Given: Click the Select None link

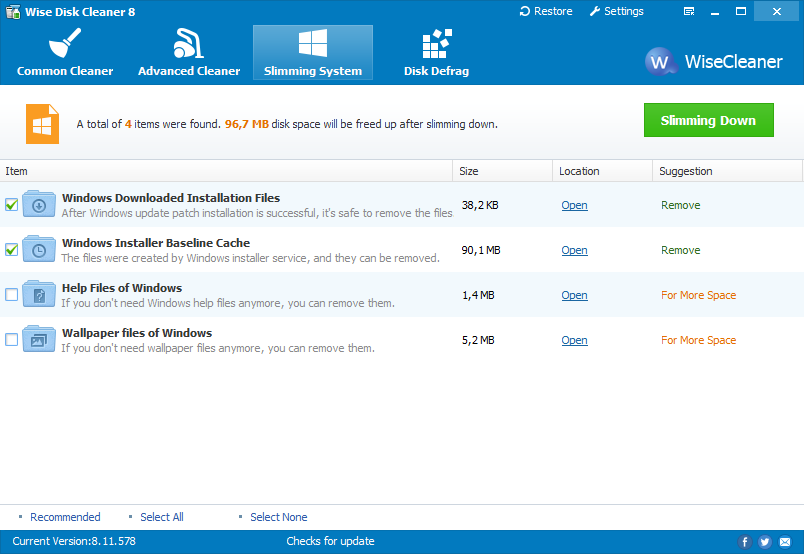Looking at the screenshot, I should point(278,517).
